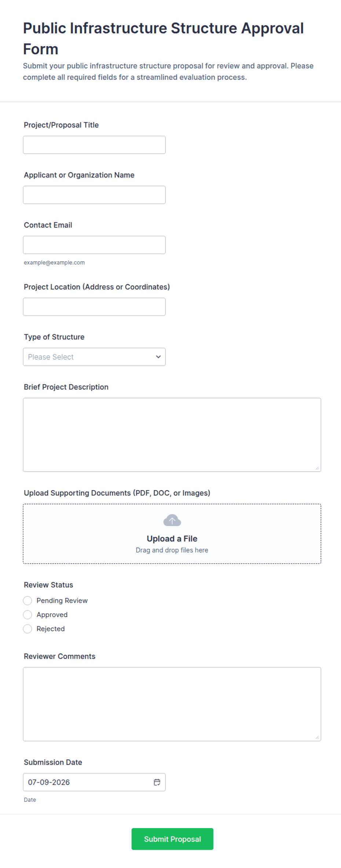Screen dimensions: 341x868
Task: Click the Reviewer Comments resize handle
Action: pos(317,737)
